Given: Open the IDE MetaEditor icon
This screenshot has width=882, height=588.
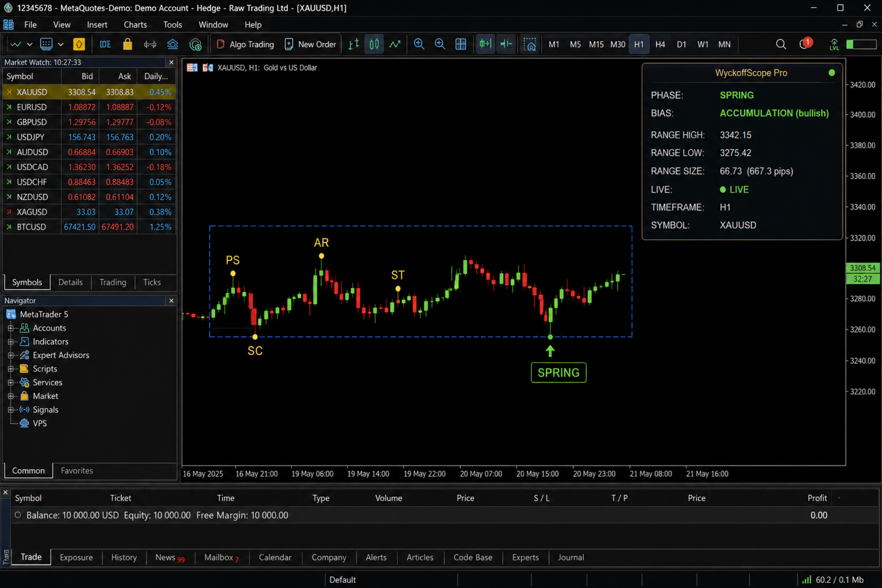Looking at the screenshot, I should tap(105, 44).
